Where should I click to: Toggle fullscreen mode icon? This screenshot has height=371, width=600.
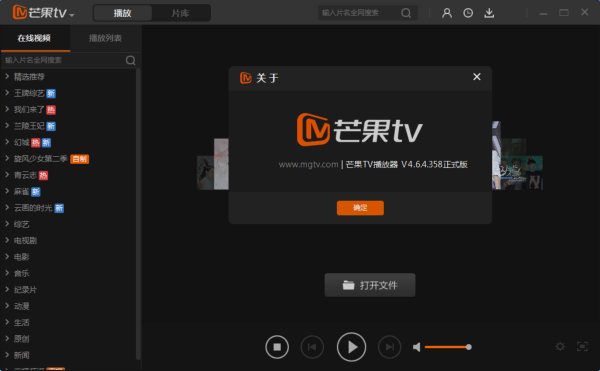[582, 347]
